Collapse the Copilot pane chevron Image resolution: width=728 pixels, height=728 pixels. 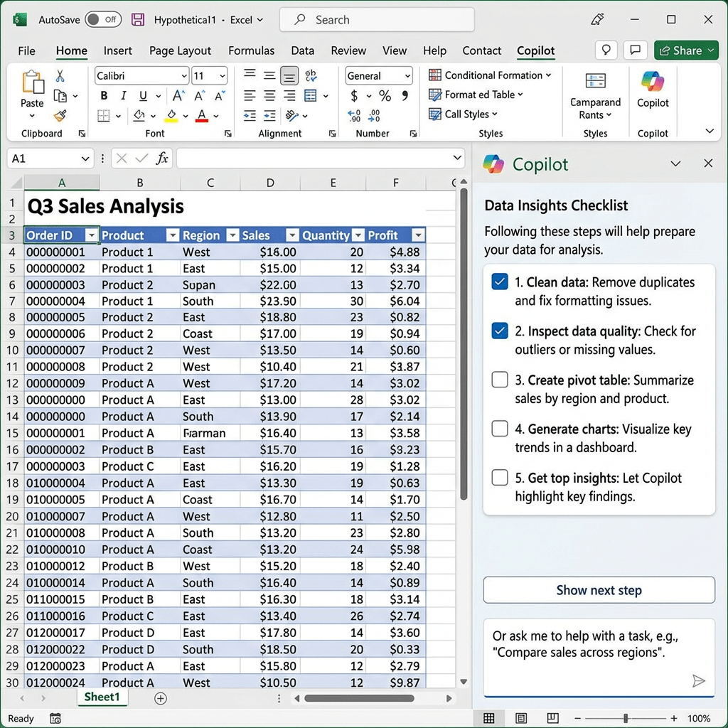675,164
